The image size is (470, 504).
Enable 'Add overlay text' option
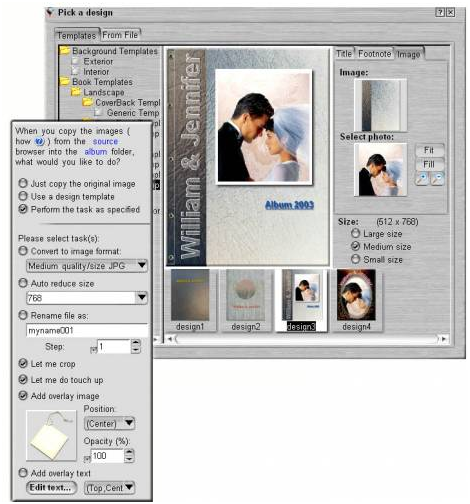click(23, 473)
